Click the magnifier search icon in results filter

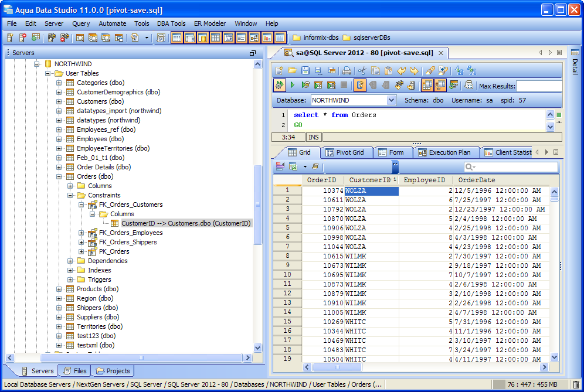coord(470,167)
